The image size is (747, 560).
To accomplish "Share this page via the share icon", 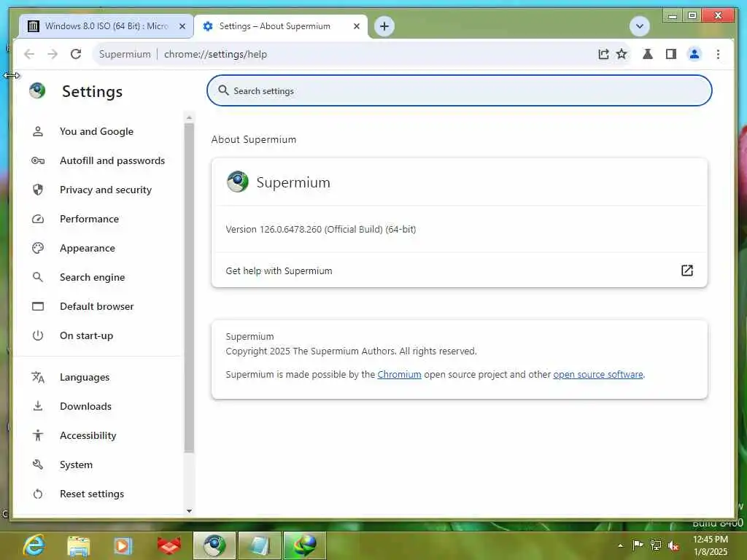I will point(603,54).
